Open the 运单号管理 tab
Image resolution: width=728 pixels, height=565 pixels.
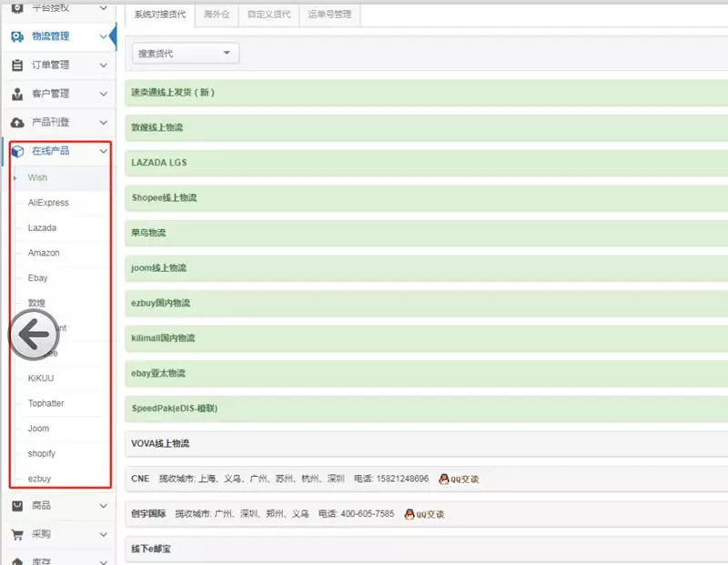point(329,15)
